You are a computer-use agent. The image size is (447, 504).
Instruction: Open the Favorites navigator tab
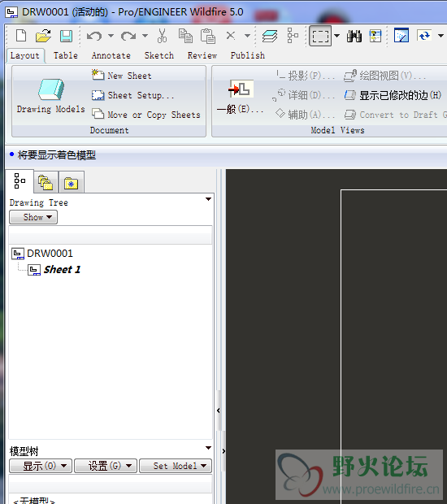[x=71, y=182]
